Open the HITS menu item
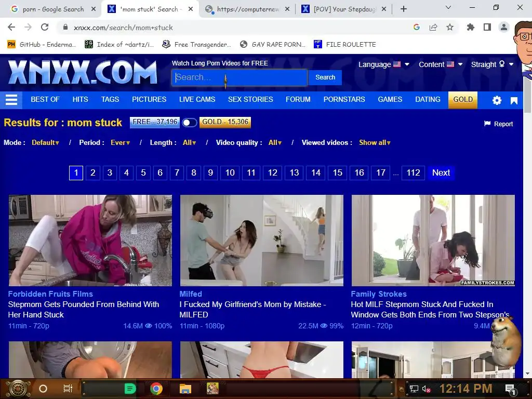This screenshot has height=399, width=532. 80,99
